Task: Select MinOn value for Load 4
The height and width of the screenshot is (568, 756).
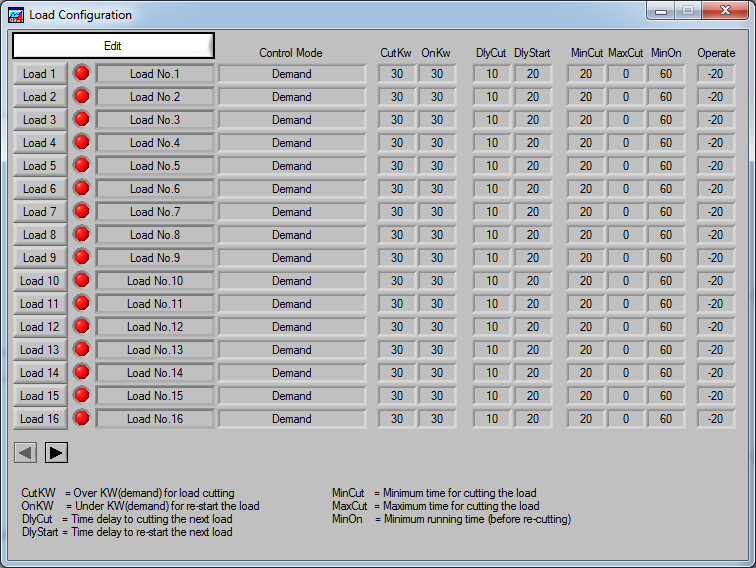Action: 666,143
